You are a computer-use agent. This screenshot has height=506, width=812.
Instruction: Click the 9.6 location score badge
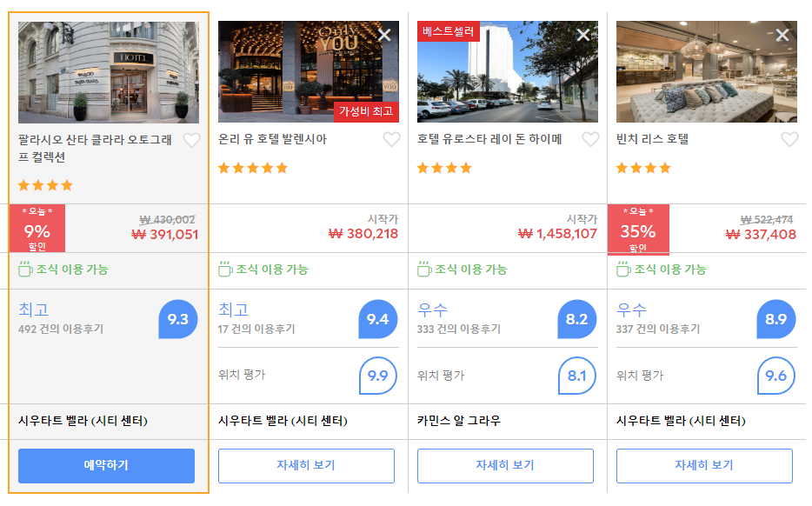point(775,376)
